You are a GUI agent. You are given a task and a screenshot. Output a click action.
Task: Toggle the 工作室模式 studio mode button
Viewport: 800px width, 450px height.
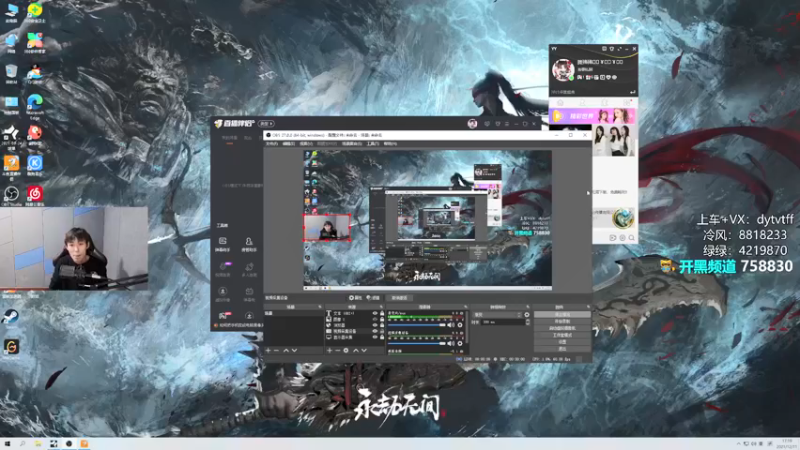(563, 335)
